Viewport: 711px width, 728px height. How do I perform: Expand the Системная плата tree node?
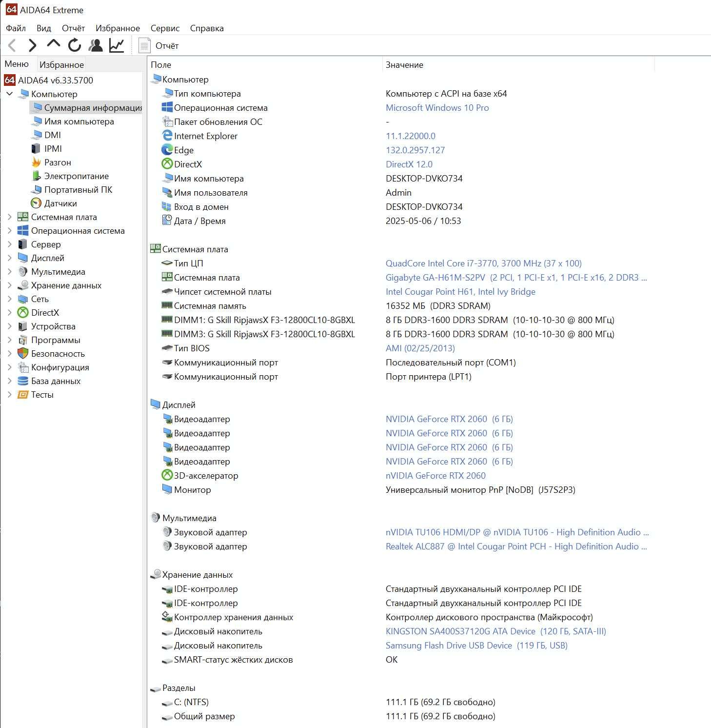9,217
